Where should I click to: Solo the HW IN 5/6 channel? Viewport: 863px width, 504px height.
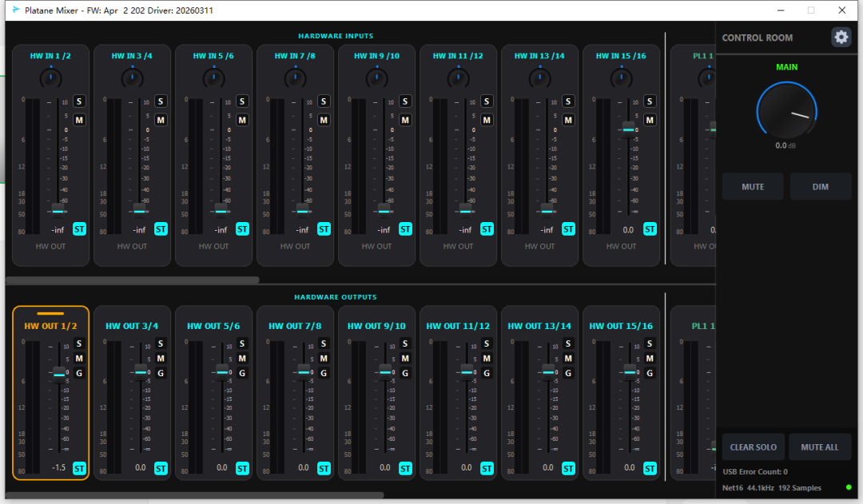[242, 101]
